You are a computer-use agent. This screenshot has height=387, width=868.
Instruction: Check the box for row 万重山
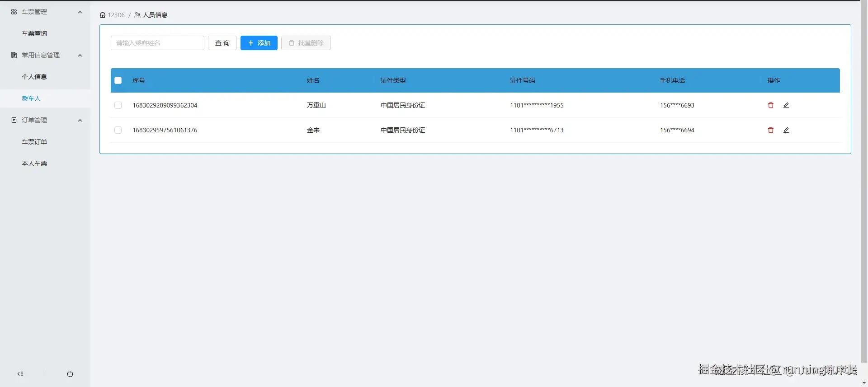[x=118, y=105]
